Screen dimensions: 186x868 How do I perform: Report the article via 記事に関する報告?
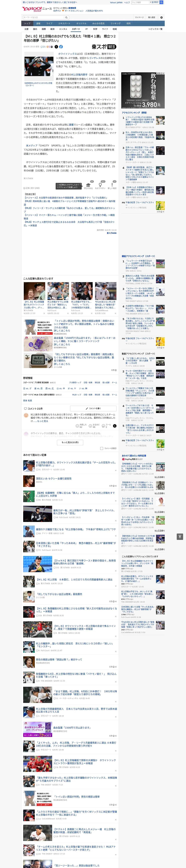click(32, 188)
